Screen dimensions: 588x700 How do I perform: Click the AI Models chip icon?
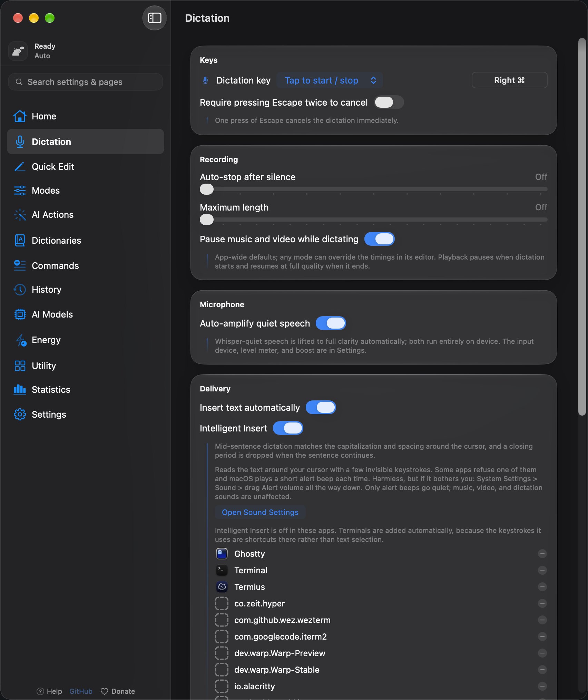tap(20, 314)
